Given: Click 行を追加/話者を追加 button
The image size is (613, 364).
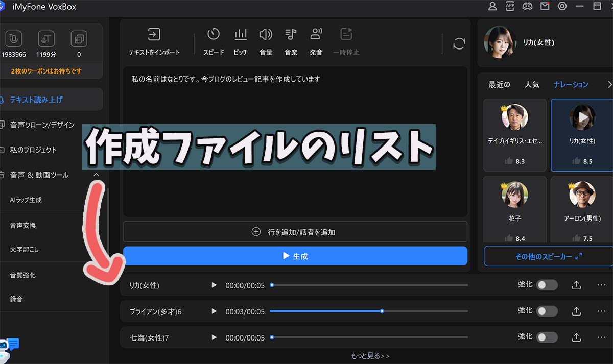Looking at the screenshot, I should coord(295,232).
